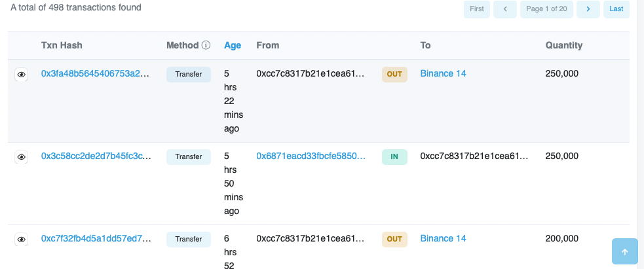Jump to the First page
Image resolution: width=644 pixels, height=269 pixels.
pos(476,9)
